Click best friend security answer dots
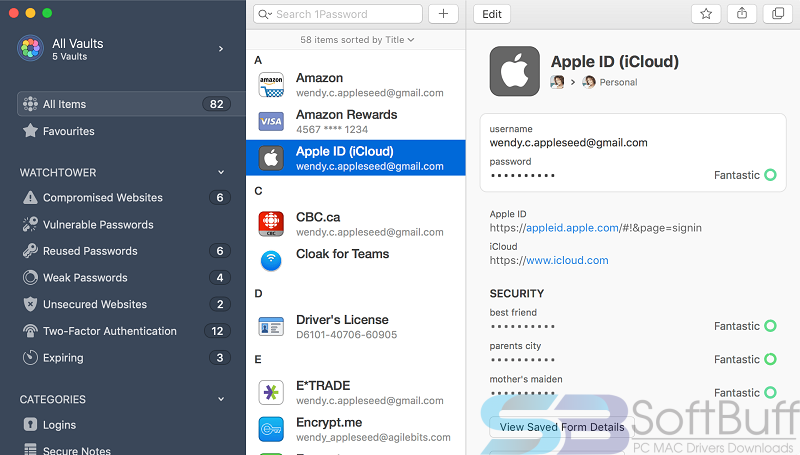Viewport: 800px width, 455px height. click(x=522, y=326)
